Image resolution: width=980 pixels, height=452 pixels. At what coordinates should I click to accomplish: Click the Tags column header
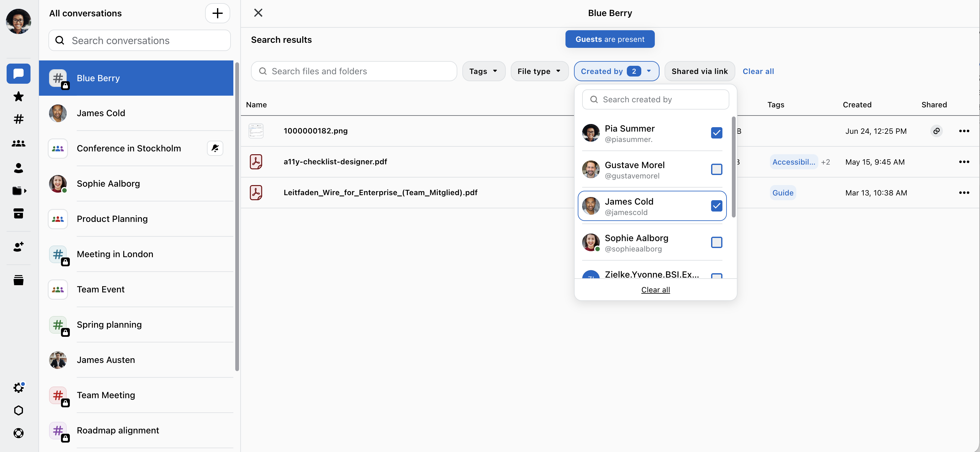(776, 105)
